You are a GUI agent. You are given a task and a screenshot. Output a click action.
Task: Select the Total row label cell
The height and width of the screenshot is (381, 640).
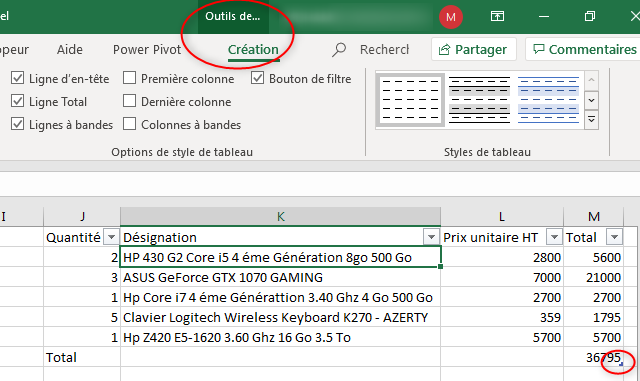(82, 357)
